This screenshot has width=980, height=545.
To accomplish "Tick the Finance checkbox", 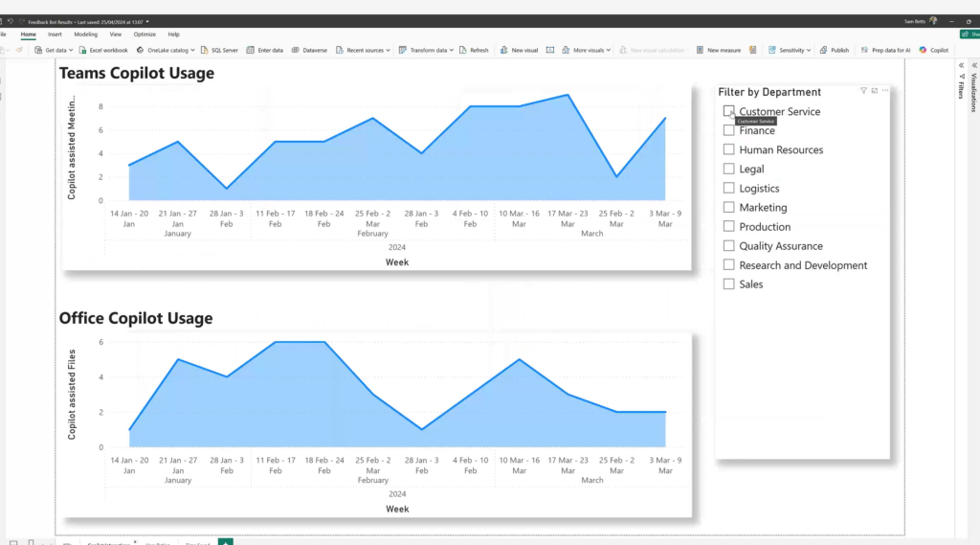I will 728,130.
